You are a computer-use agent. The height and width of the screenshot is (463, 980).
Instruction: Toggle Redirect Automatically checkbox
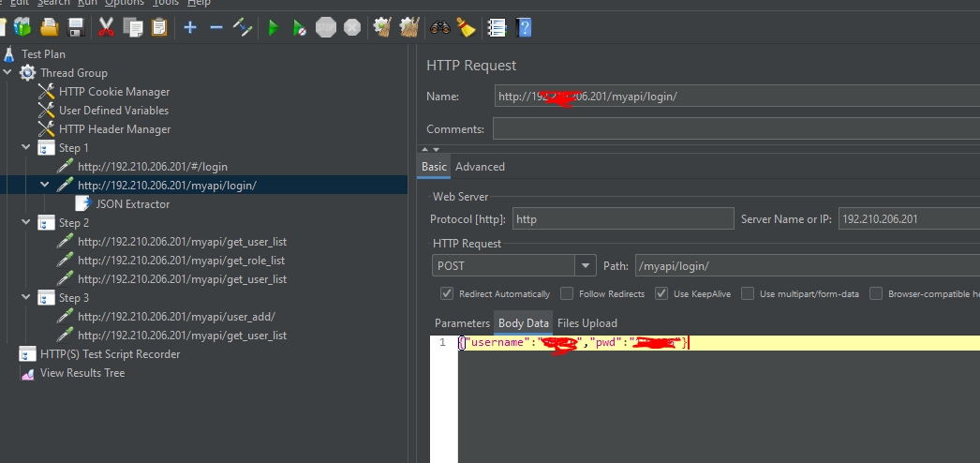(447, 293)
